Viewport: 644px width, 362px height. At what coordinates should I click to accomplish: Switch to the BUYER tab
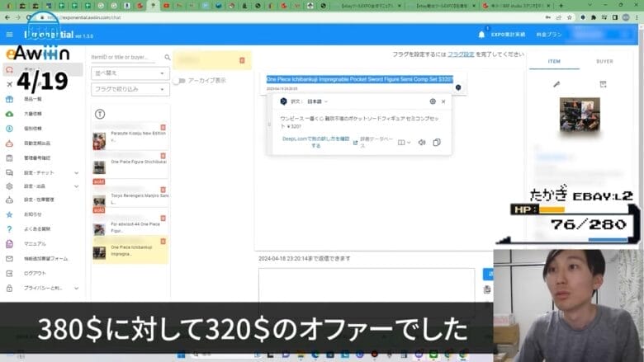coord(604,62)
